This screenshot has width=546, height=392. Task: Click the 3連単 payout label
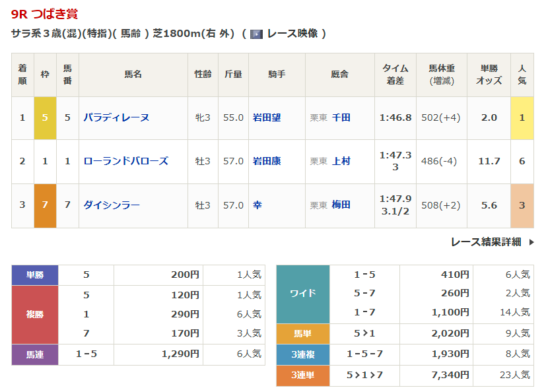pos(303,375)
